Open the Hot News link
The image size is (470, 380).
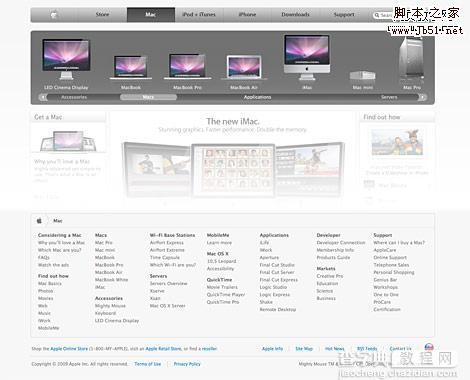(x=335, y=349)
